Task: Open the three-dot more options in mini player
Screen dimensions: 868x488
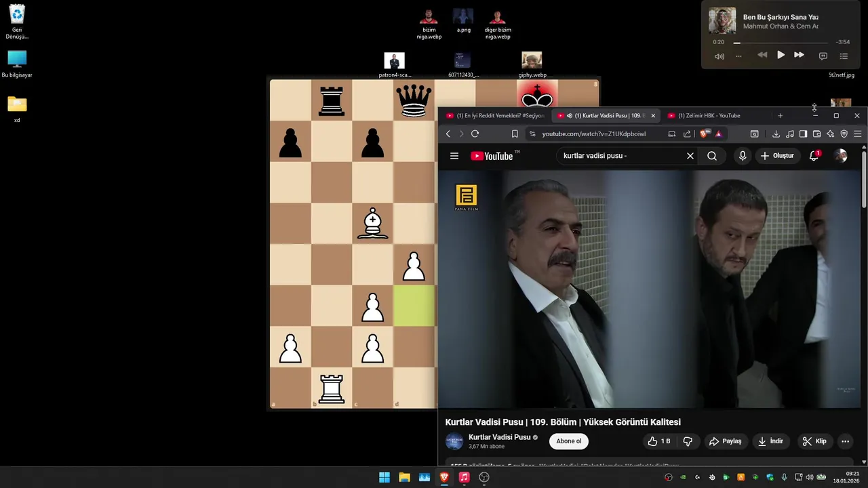Action: [x=738, y=56]
